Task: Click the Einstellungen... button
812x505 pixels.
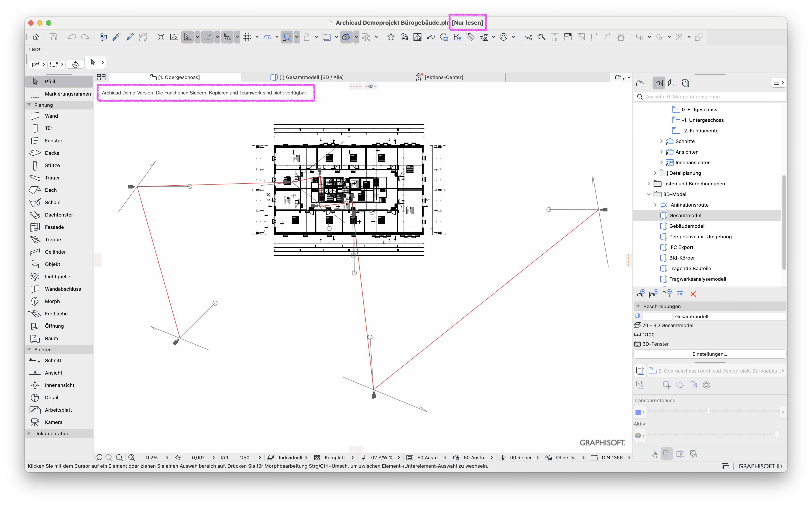Action: click(x=709, y=354)
